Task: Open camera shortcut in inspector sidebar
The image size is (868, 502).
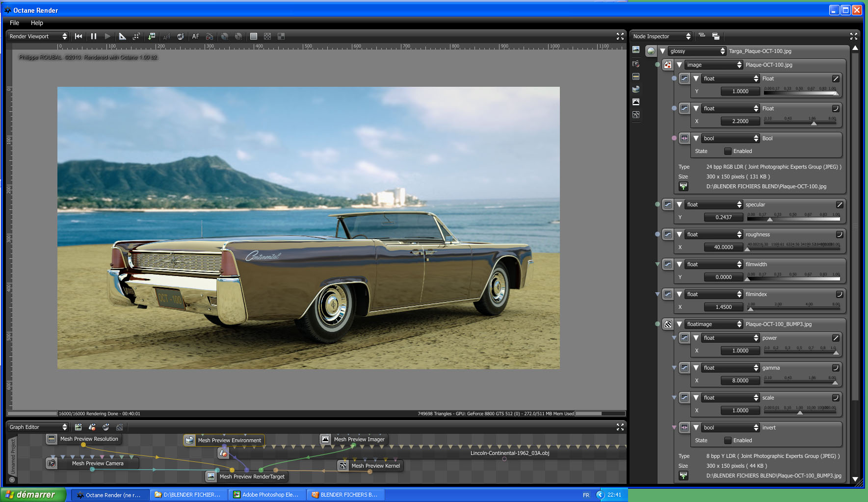Action: pos(636,64)
